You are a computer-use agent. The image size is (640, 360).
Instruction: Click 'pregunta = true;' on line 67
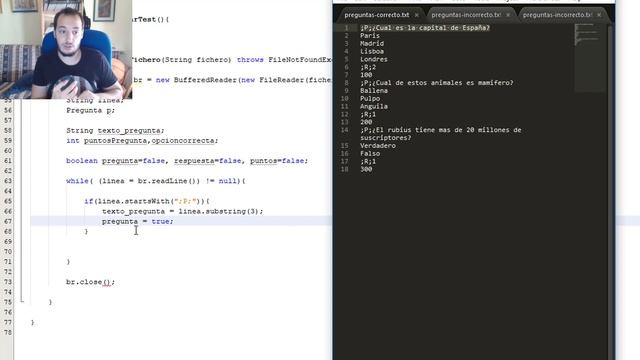138,221
